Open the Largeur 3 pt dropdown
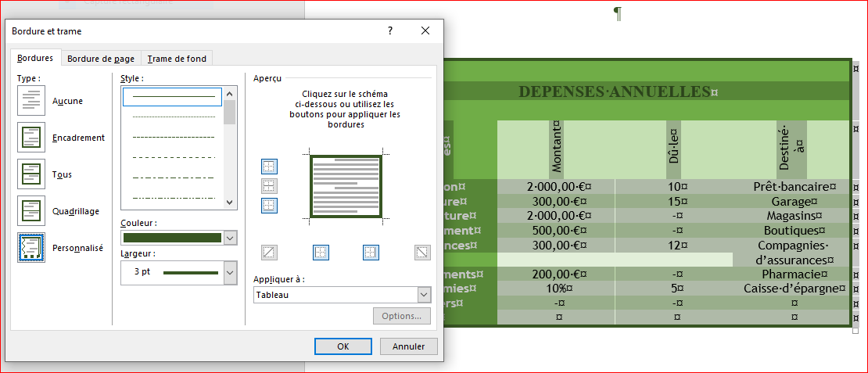Image resolution: width=868 pixels, height=373 pixels. (x=230, y=273)
